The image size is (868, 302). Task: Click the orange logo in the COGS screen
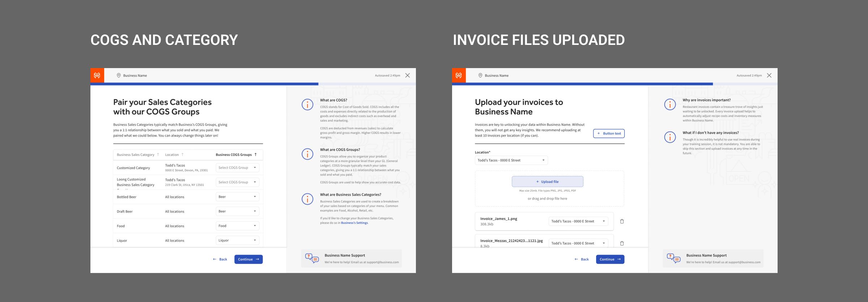(97, 75)
